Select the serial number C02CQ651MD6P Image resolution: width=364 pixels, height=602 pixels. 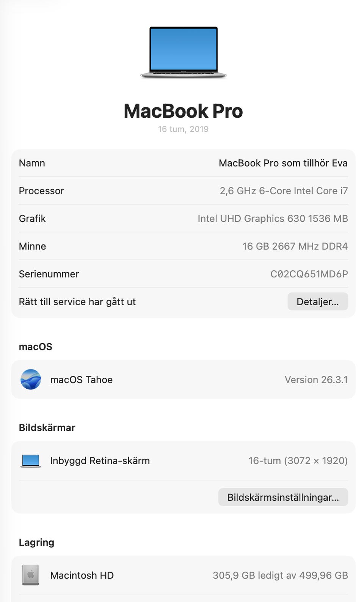pyautogui.click(x=309, y=274)
